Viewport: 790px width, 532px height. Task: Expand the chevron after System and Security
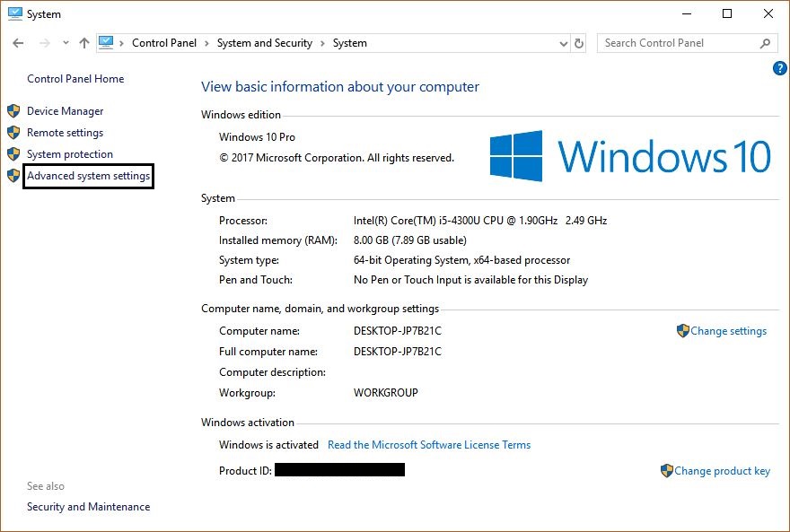coord(322,43)
